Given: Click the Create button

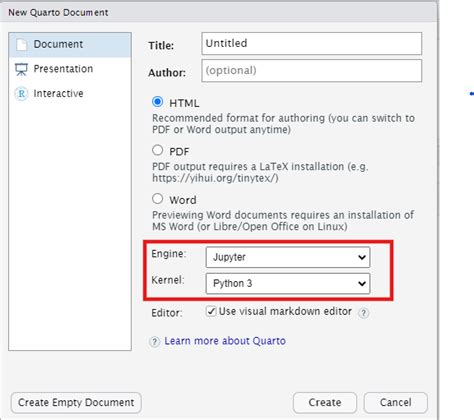Looking at the screenshot, I should tap(325, 402).
